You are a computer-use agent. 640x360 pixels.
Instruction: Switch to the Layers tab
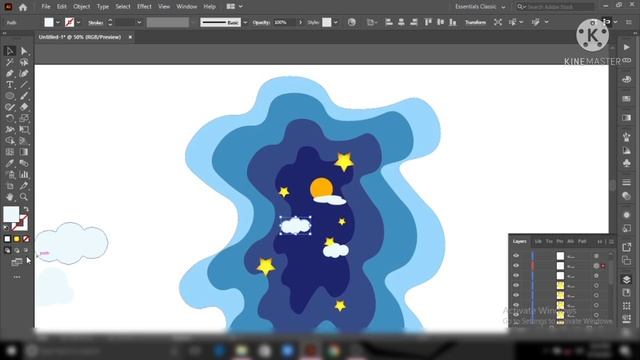tap(520, 242)
